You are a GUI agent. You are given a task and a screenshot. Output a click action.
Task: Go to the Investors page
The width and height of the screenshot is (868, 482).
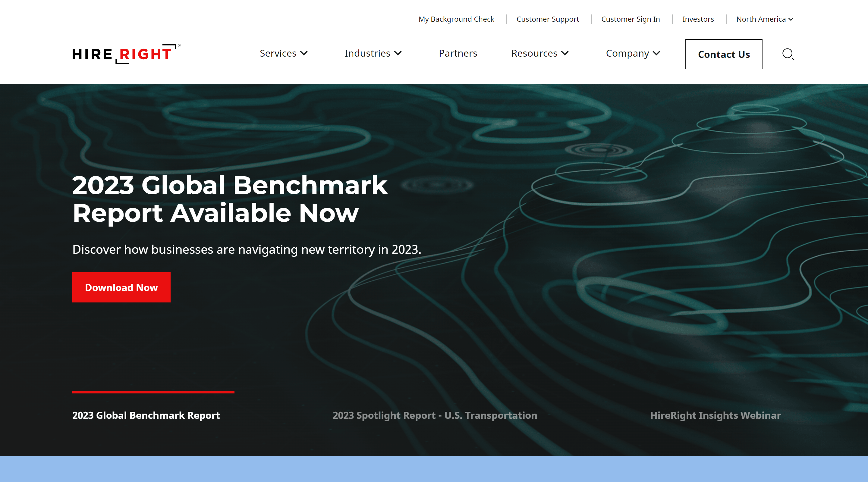[698, 19]
